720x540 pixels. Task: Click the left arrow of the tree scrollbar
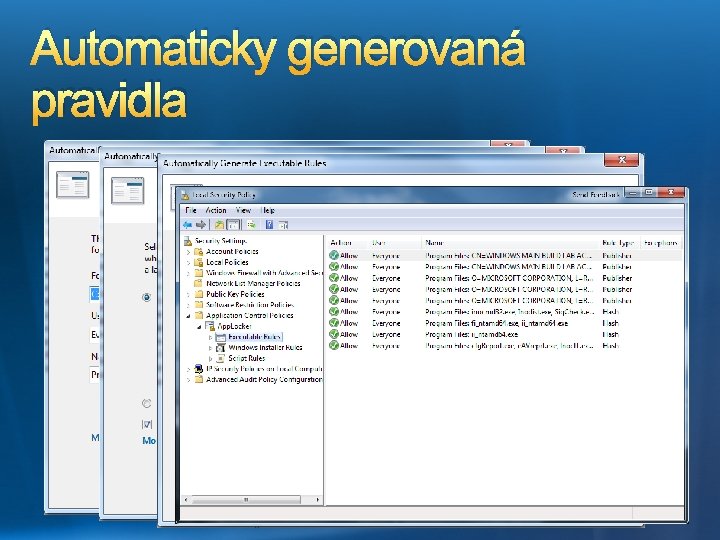[186, 500]
